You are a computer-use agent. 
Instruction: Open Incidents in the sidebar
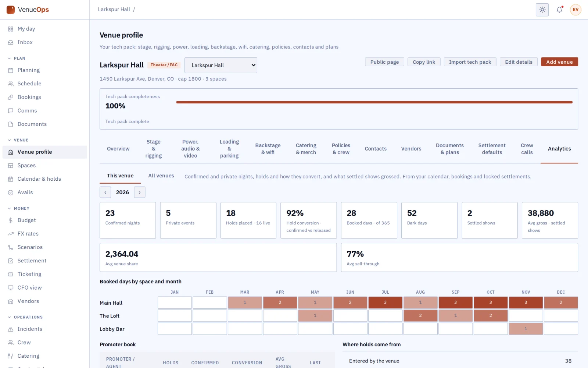(x=45, y=329)
